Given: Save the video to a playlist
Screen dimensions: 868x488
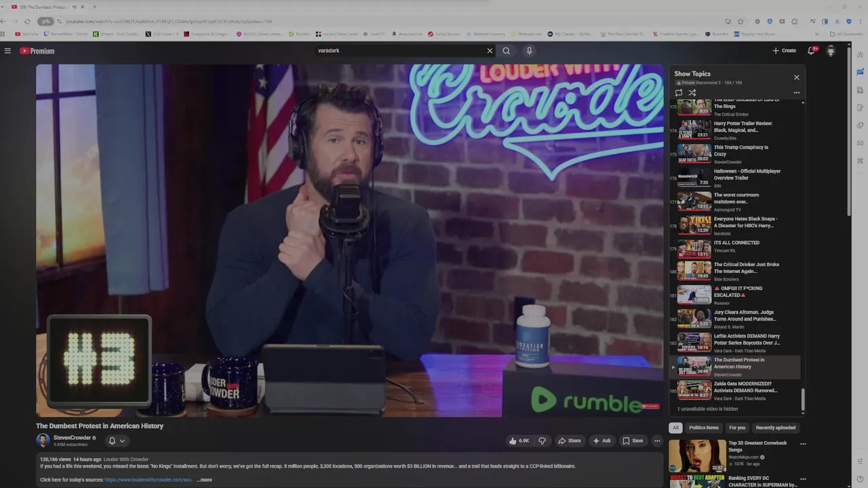Looking at the screenshot, I should pyautogui.click(x=633, y=441).
